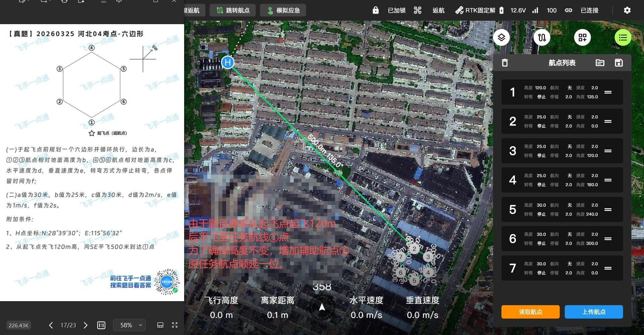Click the drag handle of waypoint 5
Image resolution: width=644 pixels, height=335 pixels.
click(608, 210)
